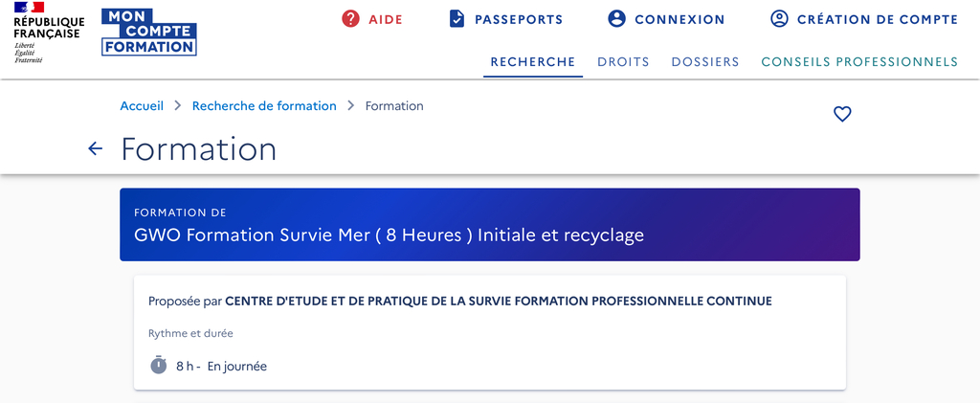Click CRÉATION DE COMPTE text link
The height and width of the screenshot is (403, 980).
(878, 19)
